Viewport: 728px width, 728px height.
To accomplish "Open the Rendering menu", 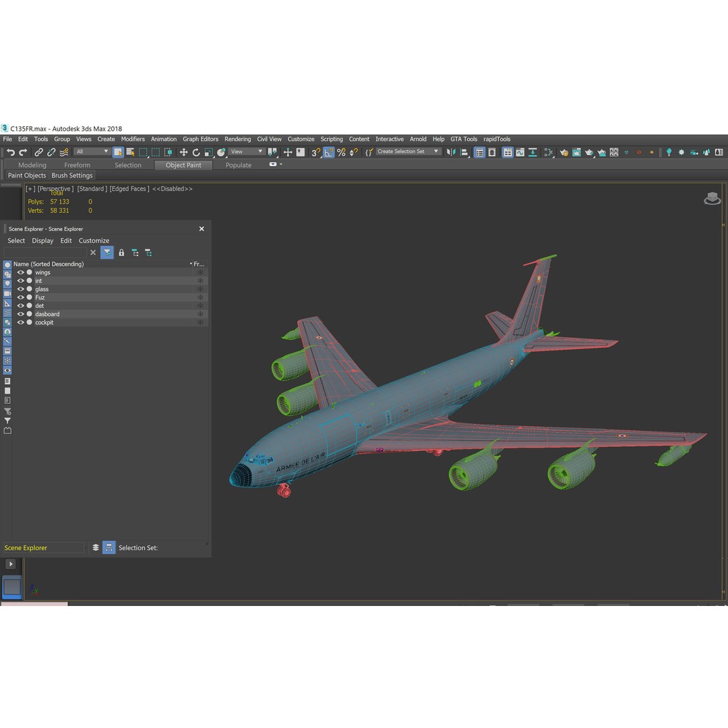I will pyautogui.click(x=237, y=140).
